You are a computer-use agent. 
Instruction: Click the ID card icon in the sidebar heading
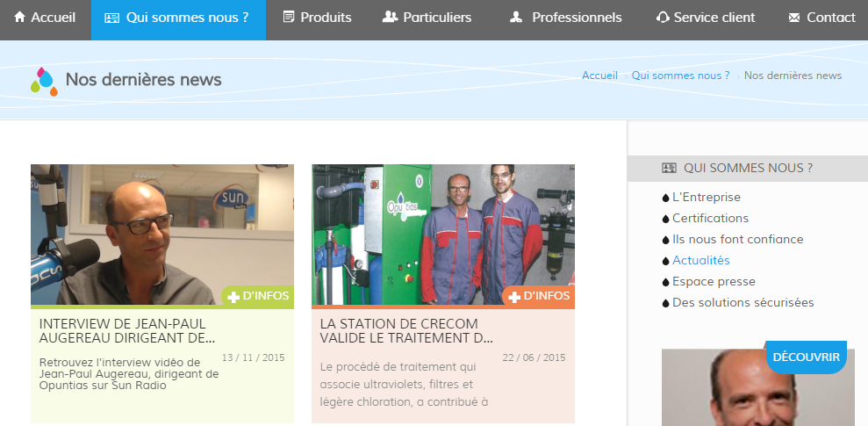click(670, 168)
